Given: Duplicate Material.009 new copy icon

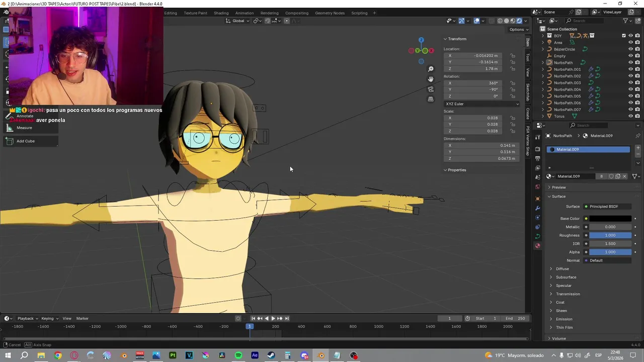Looking at the screenshot, I should (618, 176).
